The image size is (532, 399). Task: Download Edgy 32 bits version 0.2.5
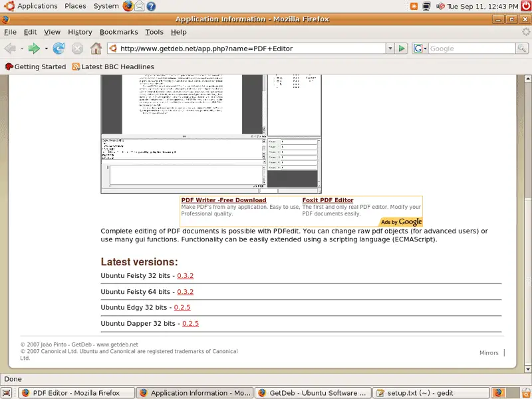point(182,307)
